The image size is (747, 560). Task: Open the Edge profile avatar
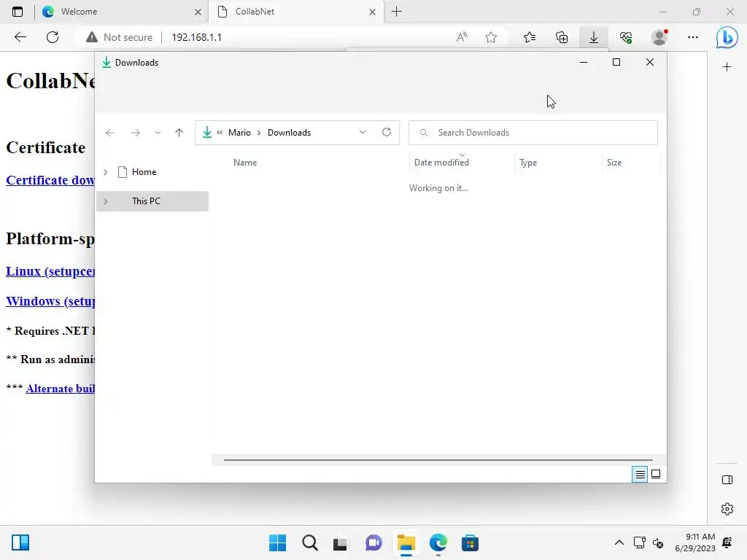(x=659, y=37)
